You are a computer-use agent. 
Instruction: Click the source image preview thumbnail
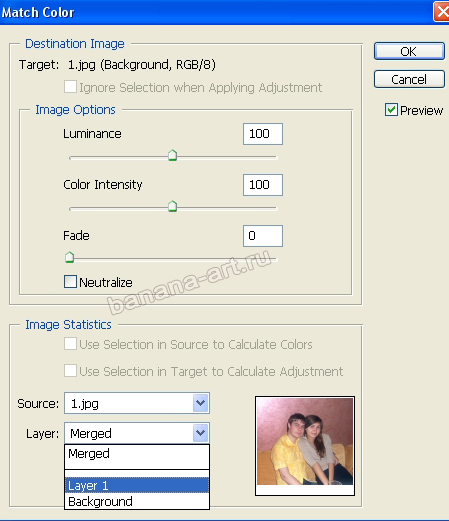(x=305, y=446)
